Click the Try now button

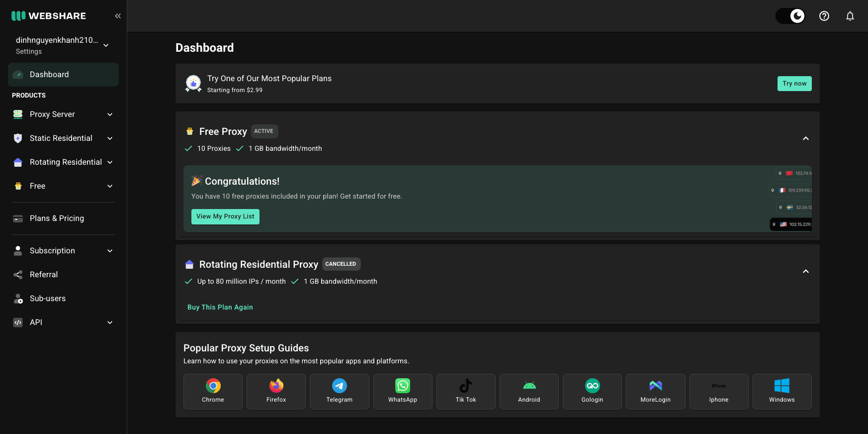pyautogui.click(x=794, y=84)
